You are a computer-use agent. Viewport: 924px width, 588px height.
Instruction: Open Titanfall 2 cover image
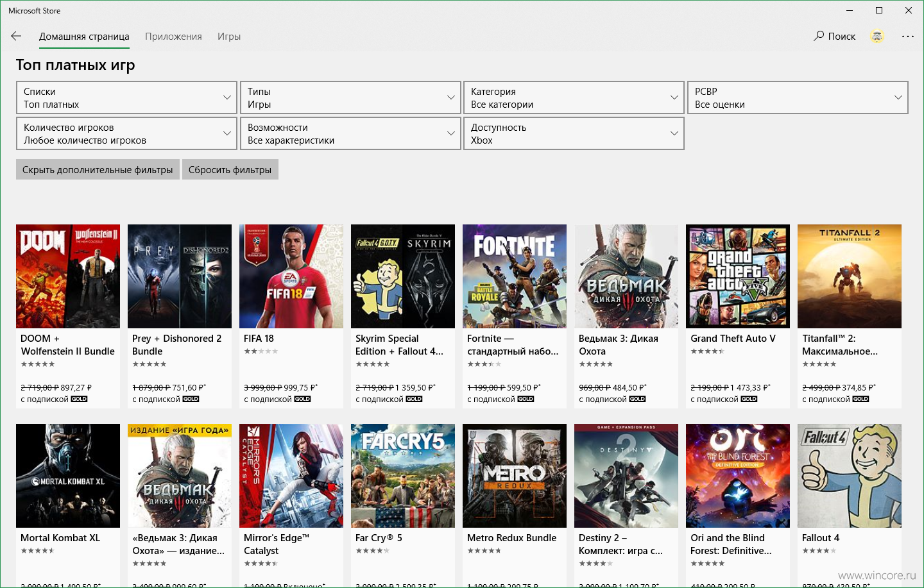(x=850, y=276)
